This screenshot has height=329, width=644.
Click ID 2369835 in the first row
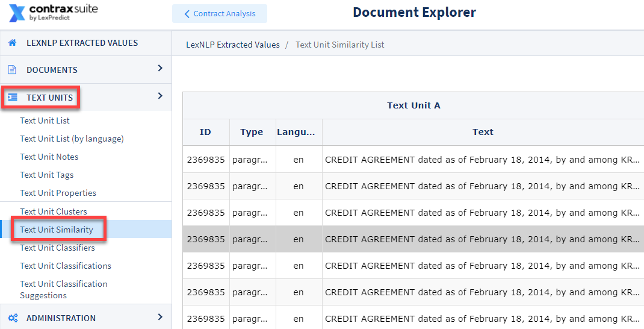pos(206,160)
